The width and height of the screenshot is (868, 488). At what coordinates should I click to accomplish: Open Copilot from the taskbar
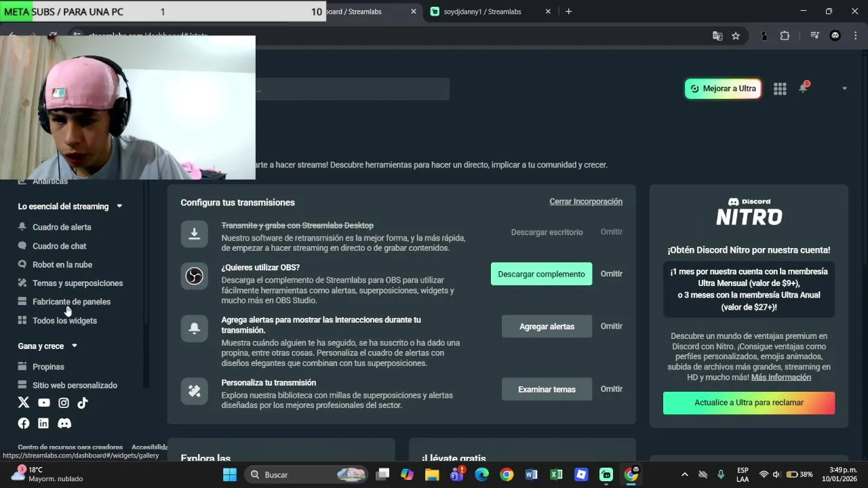(407, 474)
